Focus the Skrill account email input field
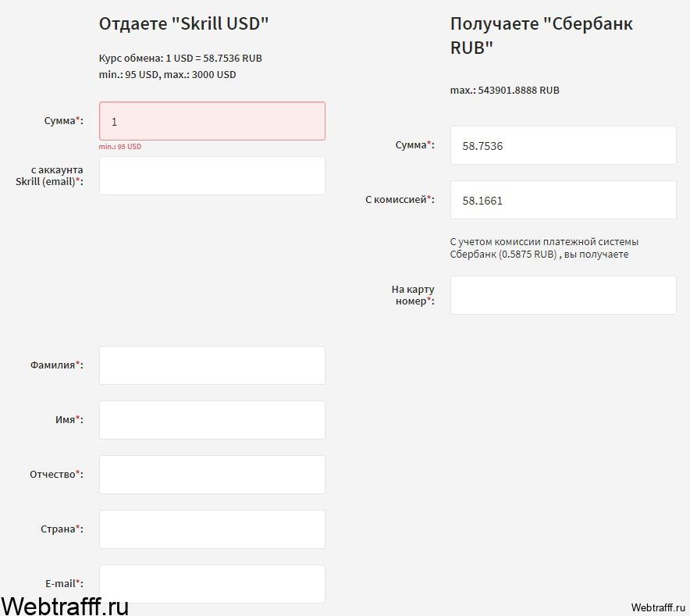Viewport: 690px width, 616px height. click(212, 176)
